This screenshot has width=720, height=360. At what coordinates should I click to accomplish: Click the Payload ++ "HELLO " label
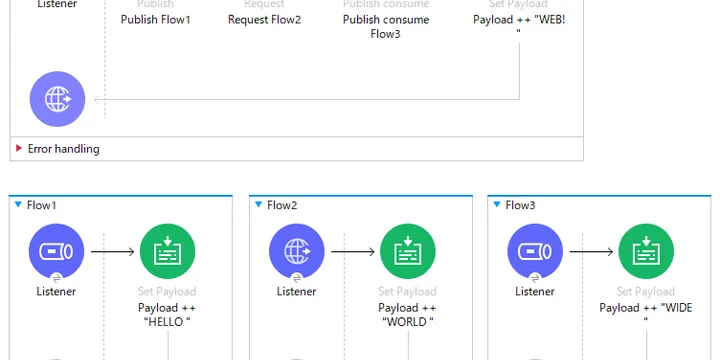coord(167,315)
